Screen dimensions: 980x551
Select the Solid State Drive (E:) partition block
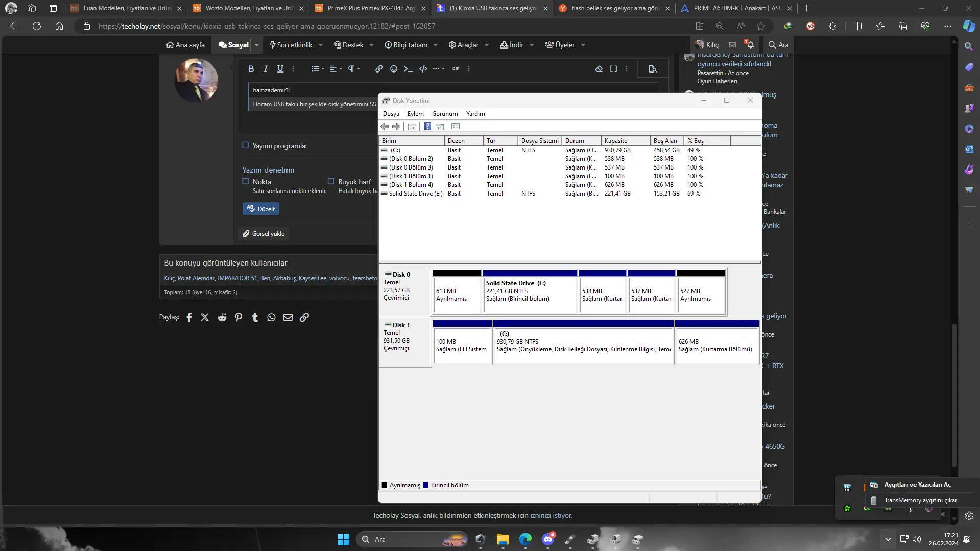point(529,291)
